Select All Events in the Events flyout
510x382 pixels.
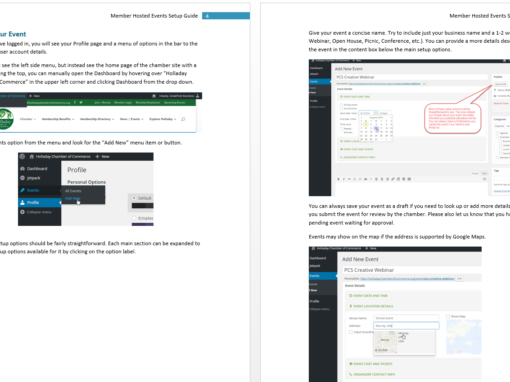[x=73, y=191]
